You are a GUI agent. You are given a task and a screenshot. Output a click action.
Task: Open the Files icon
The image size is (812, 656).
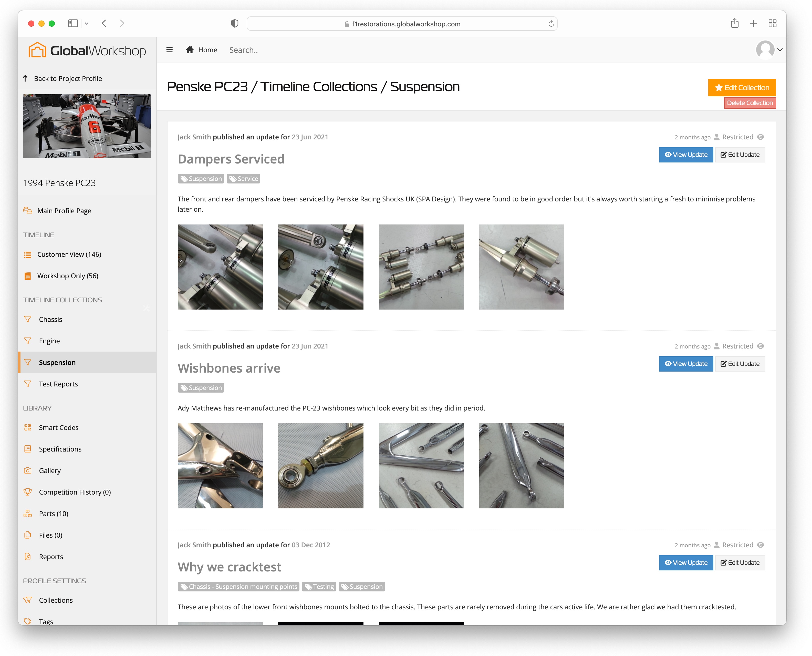[x=28, y=535]
